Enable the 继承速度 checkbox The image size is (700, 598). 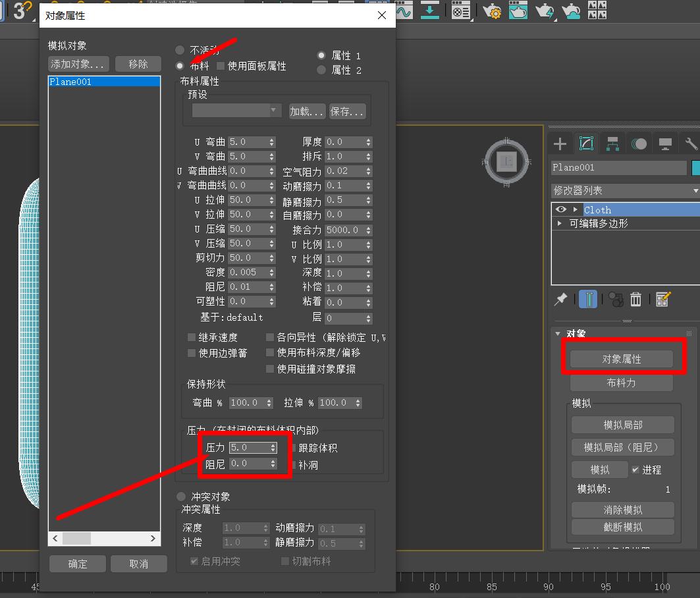pos(192,337)
